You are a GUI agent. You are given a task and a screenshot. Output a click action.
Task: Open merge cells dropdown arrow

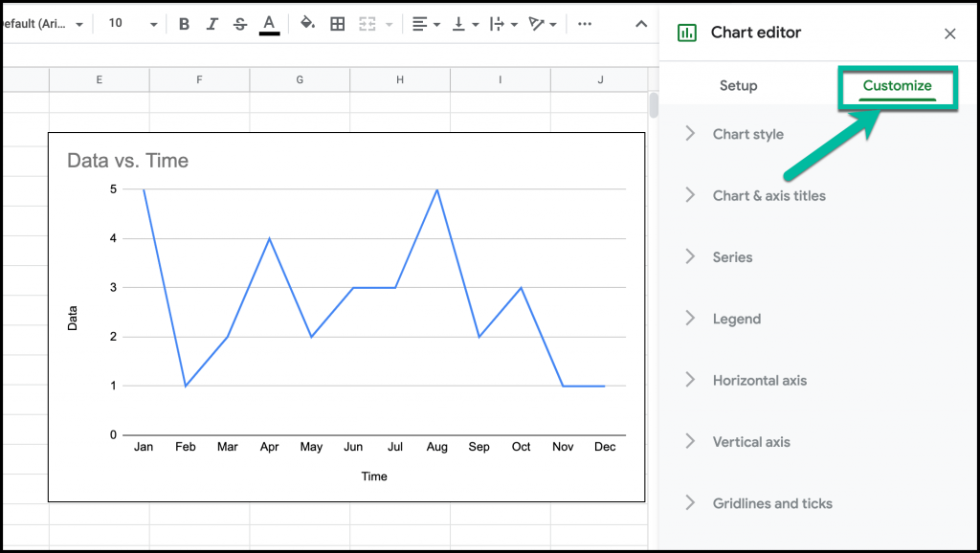click(x=390, y=24)
